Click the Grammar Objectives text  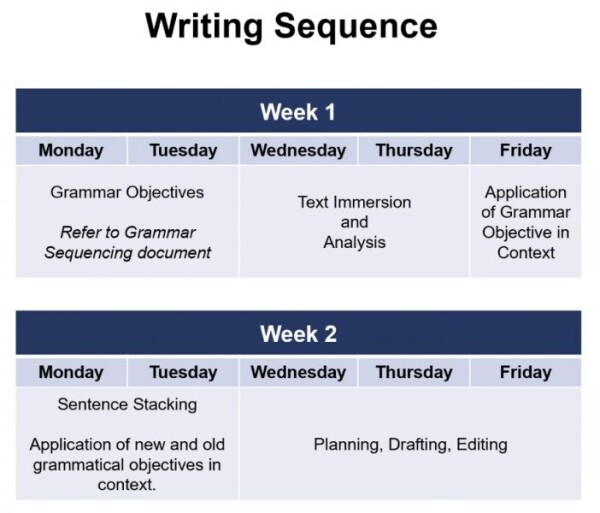pos(127,192)
